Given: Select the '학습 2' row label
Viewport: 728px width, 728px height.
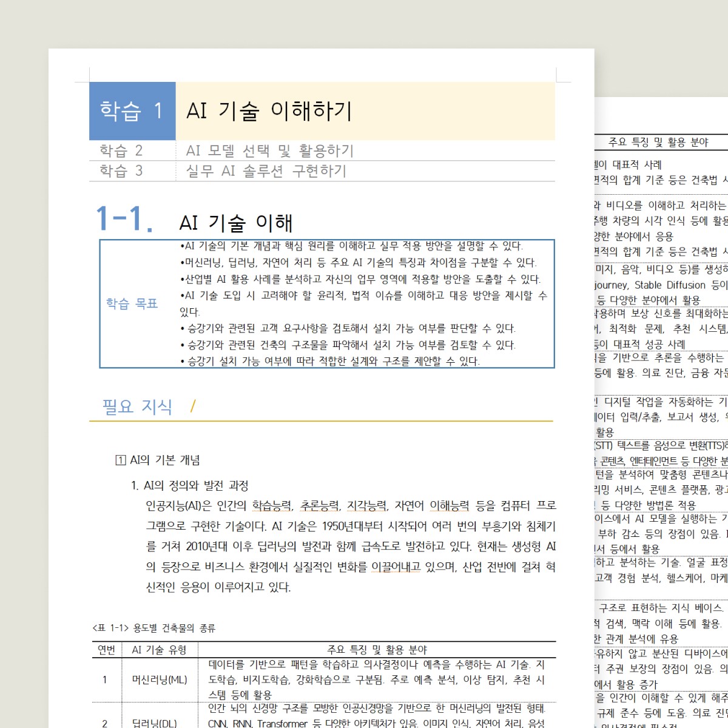Looking at the screenshot, I should point(121,150).
